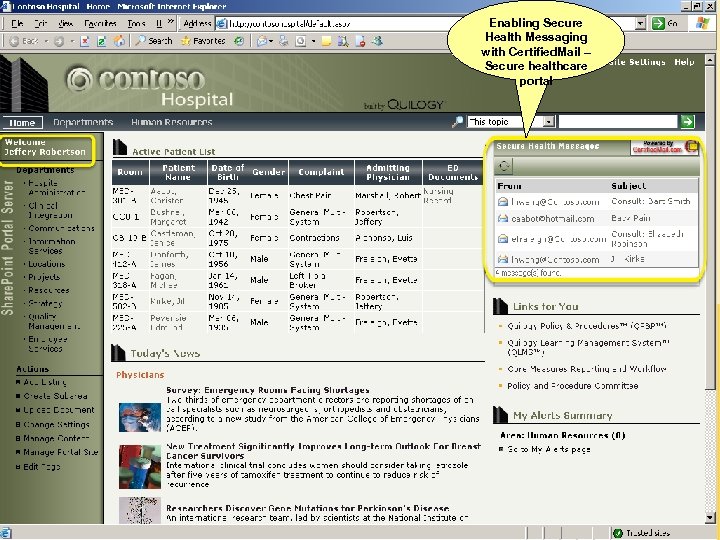Open envelope icon for caabot@hotmail.com message
This screenshot has width=720, height=540.
click(503, 219)
